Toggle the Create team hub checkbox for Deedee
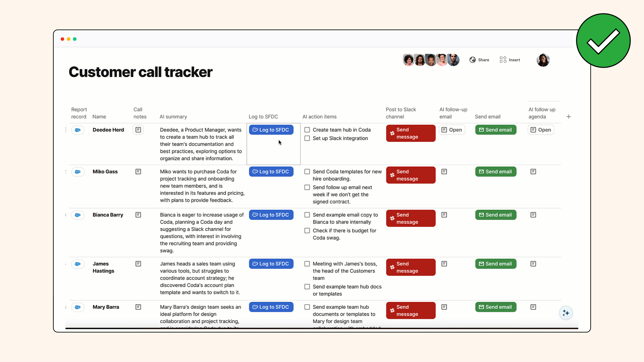This screenshot has width=644, height=362. (307, 129)
